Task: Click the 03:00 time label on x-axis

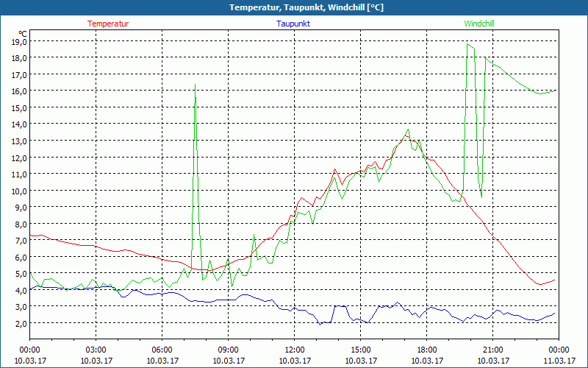Action: point(96,350)
